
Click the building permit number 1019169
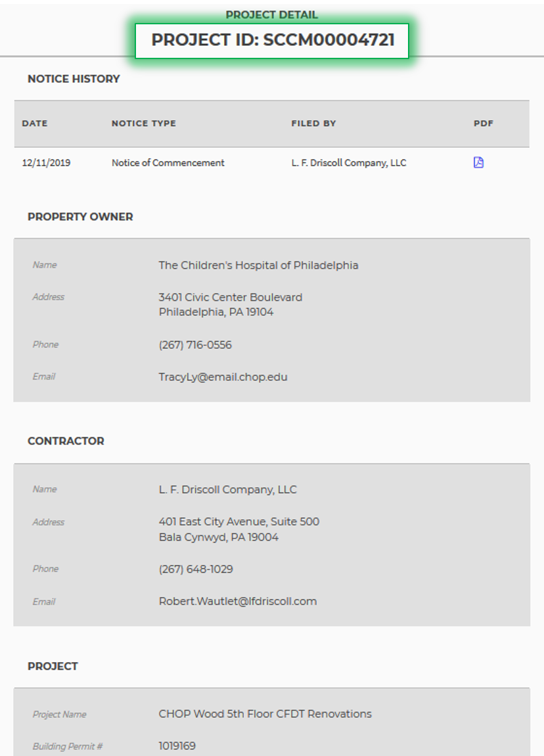tap(177, 746)
